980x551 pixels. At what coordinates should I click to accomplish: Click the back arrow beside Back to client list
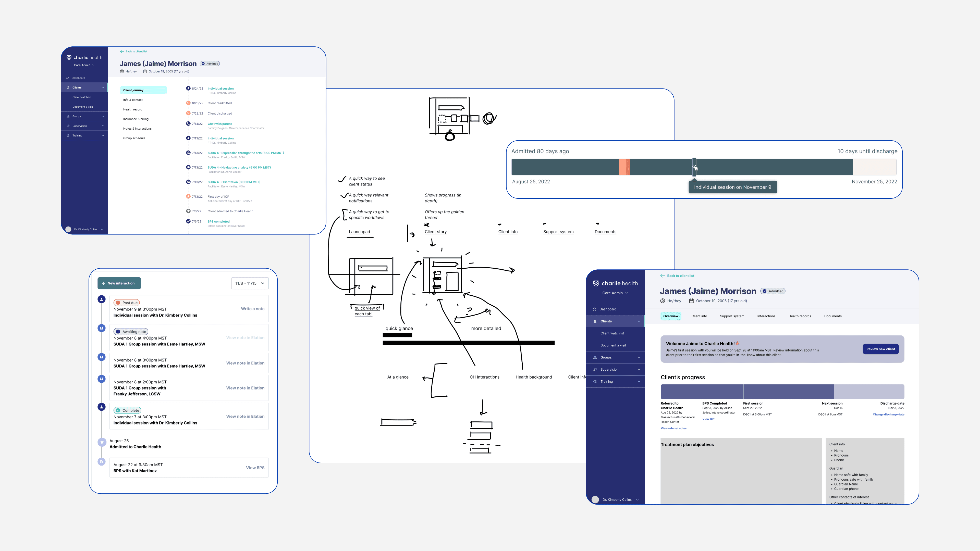(x=662, y=276)
